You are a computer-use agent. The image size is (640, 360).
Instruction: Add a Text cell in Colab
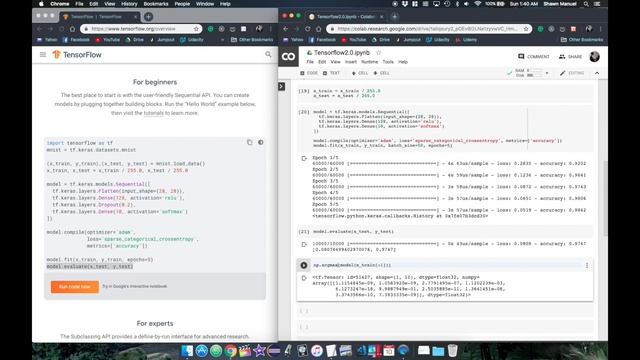coord(331,73)
